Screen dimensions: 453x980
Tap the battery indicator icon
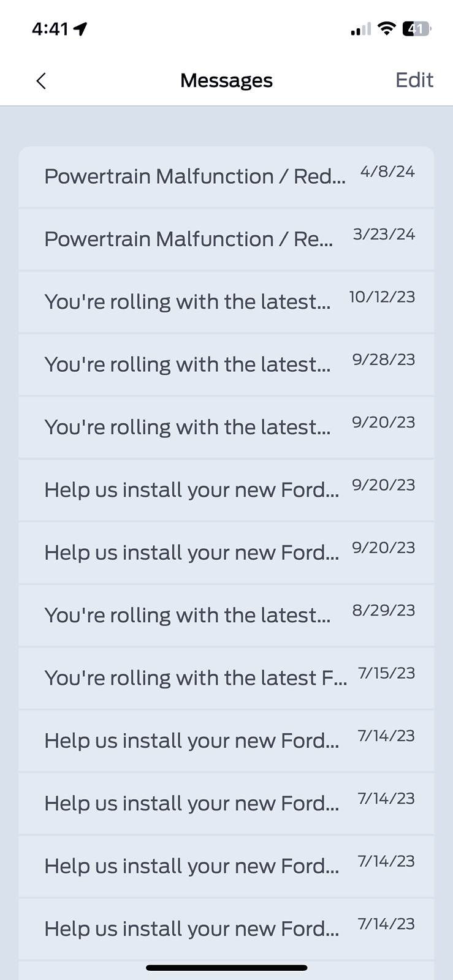point(416,28)
